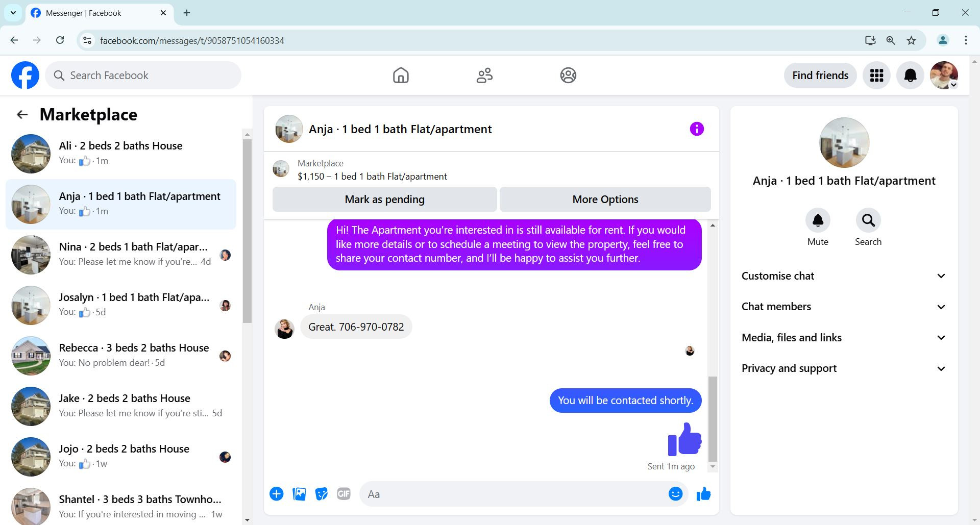Bookmark this page with the star
The width and height of the screenshot is (980, 525).
click(x=911, y=40)
